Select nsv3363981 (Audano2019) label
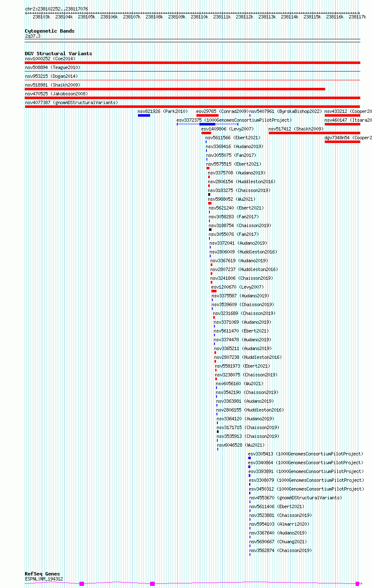The image size is (372, 588). tap(245, 401)
